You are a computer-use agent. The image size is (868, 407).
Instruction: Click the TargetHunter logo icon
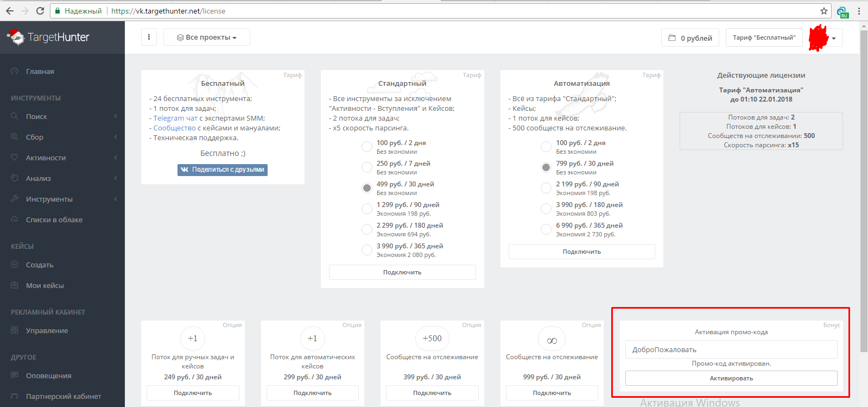[16, 37]
